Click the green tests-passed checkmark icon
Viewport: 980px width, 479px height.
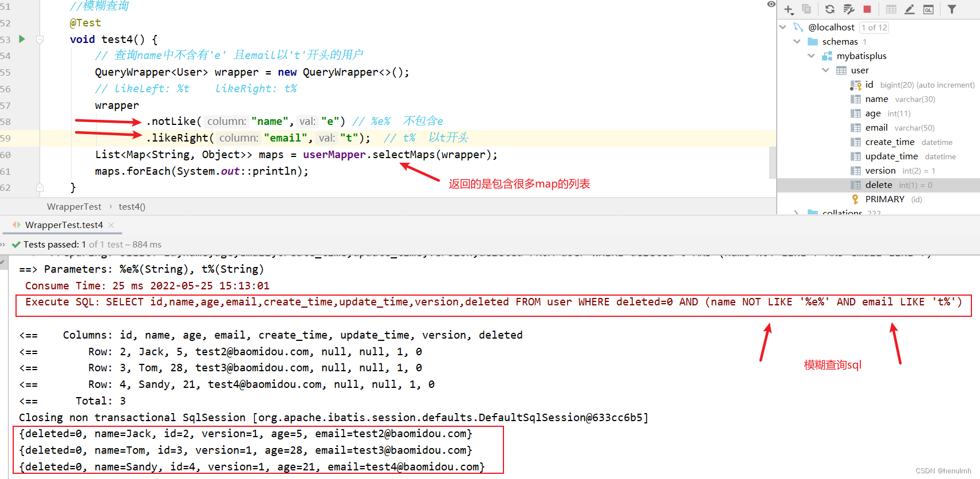click(x=16, y=245)
